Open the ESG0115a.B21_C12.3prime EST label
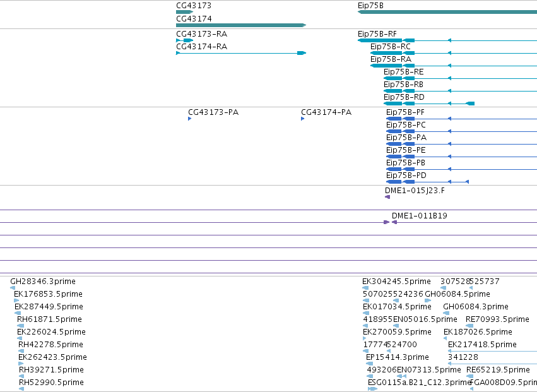537x392 pixels. (x=420, y=383)
